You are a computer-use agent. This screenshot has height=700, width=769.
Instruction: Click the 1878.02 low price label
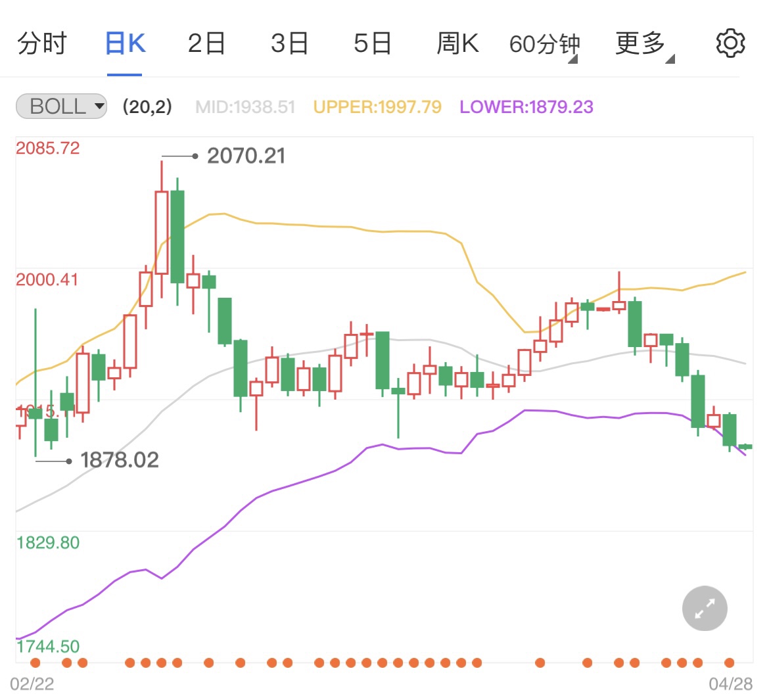120,460
